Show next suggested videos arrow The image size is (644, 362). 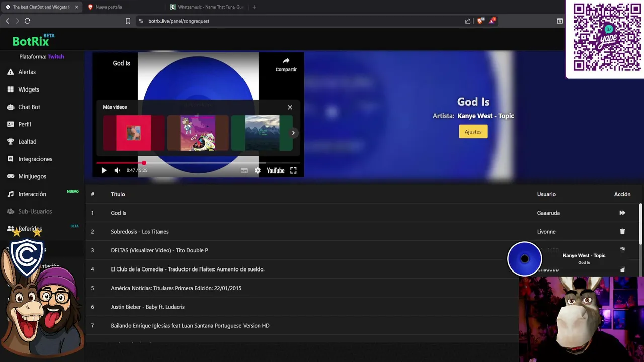(x=293, y=133)
